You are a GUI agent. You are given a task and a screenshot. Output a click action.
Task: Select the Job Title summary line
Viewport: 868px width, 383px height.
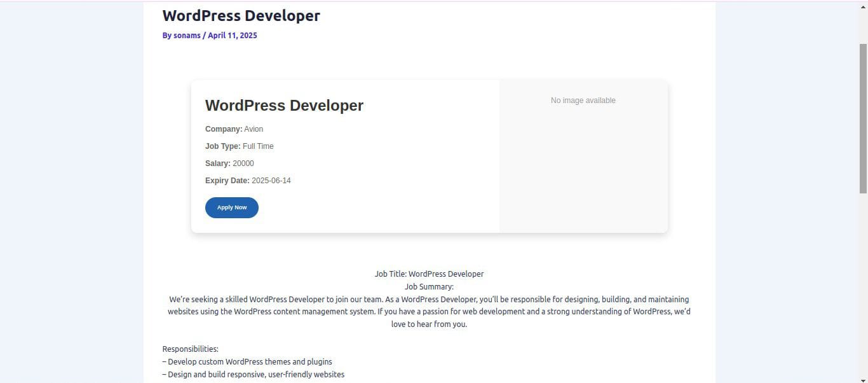[x=429, y=274]
